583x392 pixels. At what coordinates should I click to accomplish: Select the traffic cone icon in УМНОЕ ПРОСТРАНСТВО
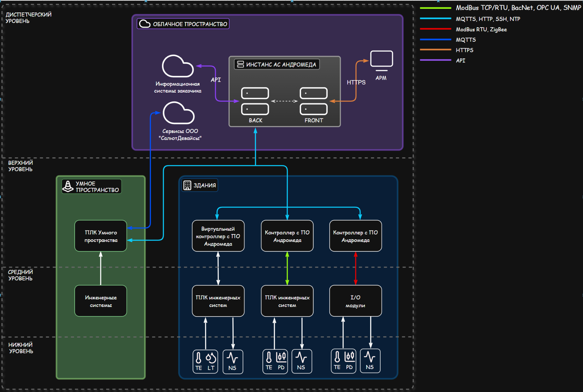[68, 186]
